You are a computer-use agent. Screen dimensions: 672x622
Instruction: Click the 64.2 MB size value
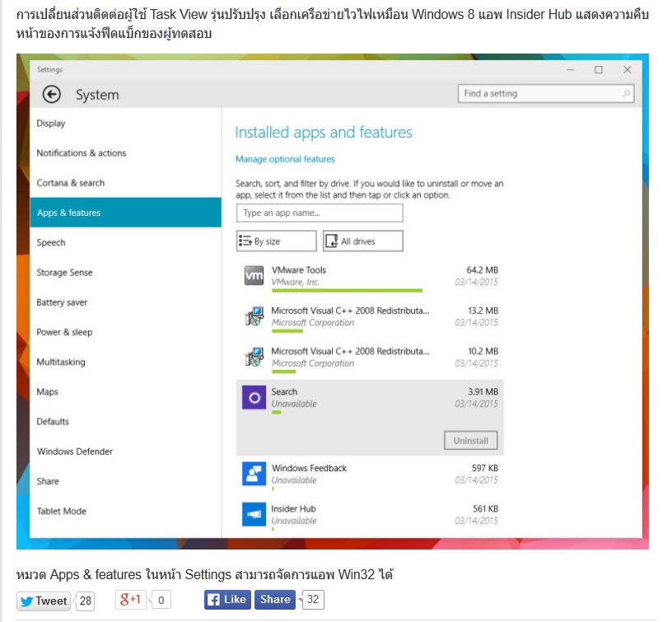(482, 270)
